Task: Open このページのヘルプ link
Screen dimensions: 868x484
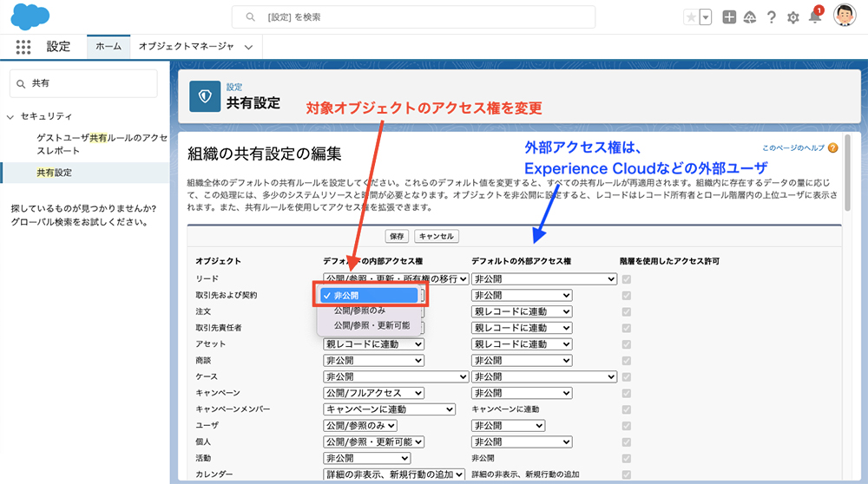Action: 793,147
